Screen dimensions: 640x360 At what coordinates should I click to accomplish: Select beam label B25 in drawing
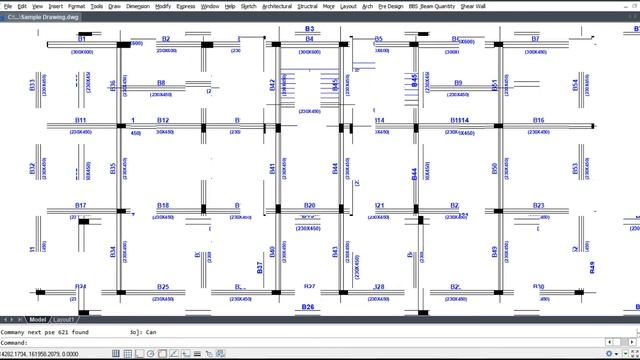coord(163,287)
